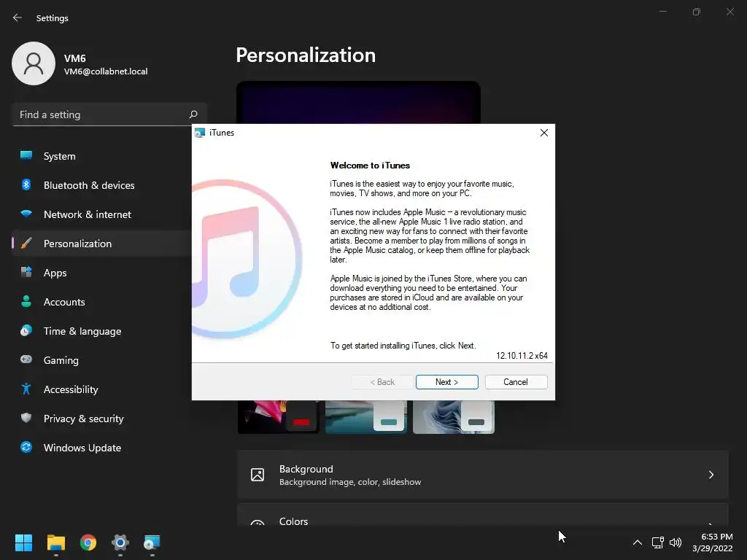The height and width of the screenshot is (560, 747).
Task: Click the 12.10.11.2 x64 version text
Action: pyautogui.click(x=522, y=356)
